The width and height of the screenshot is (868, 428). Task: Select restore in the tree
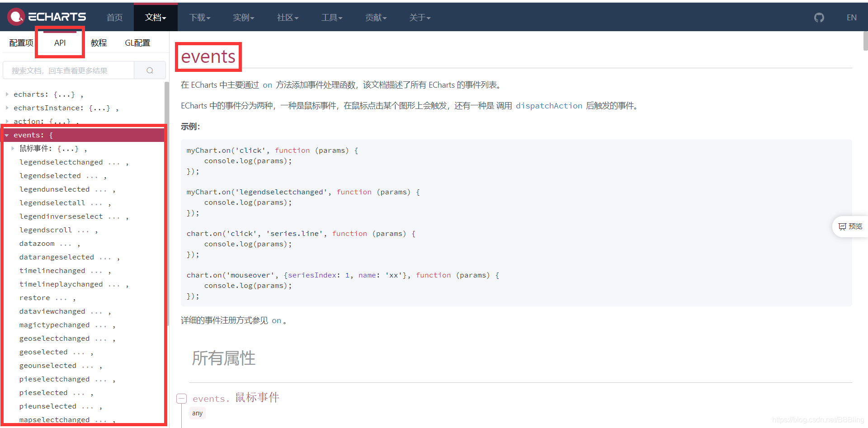point(35,298)
